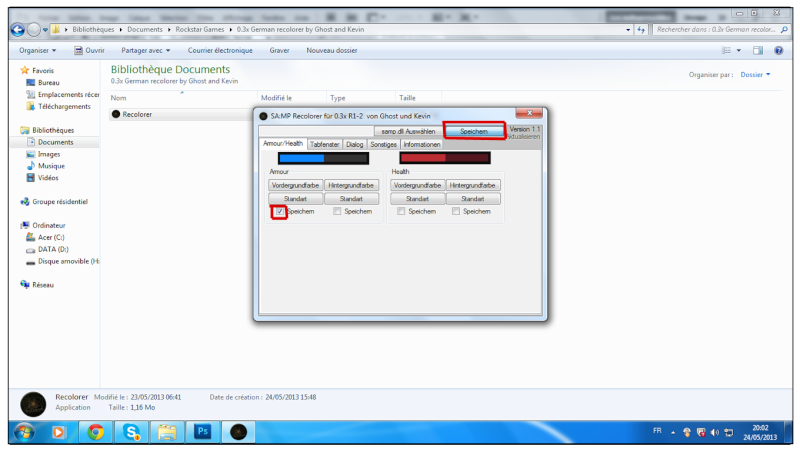
Task: Click the change view icon
Action: point(726,51)
